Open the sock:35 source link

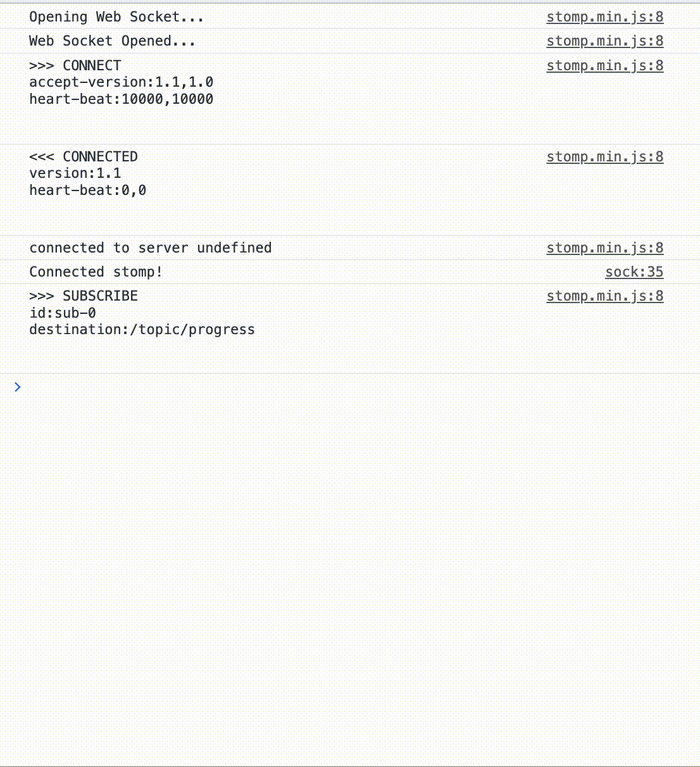[634, 272]
